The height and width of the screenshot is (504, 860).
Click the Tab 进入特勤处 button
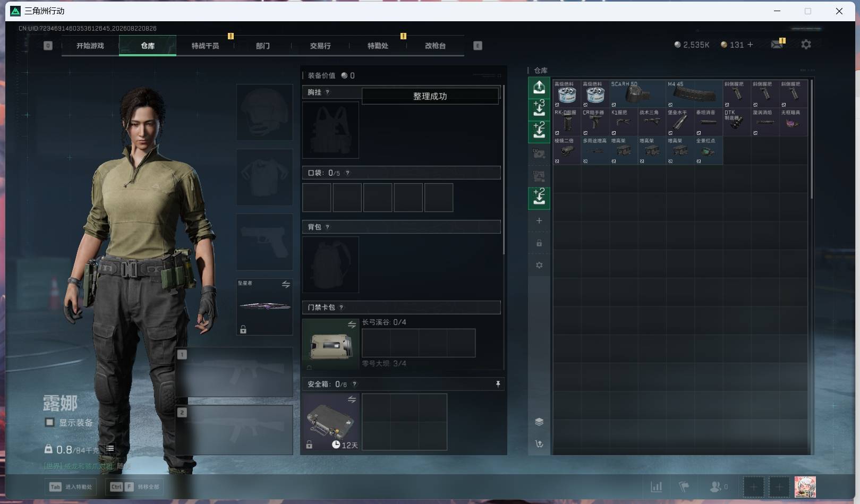pyautogui.click(x=71, y=487)
